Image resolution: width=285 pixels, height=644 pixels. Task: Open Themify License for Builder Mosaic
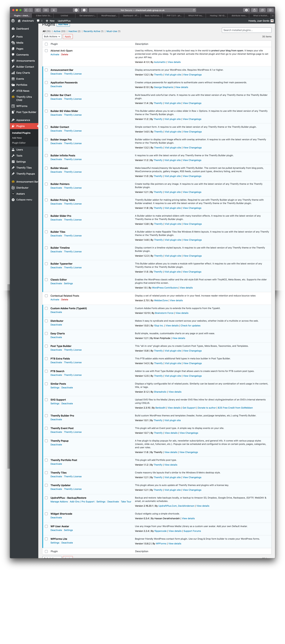[73, 172]
